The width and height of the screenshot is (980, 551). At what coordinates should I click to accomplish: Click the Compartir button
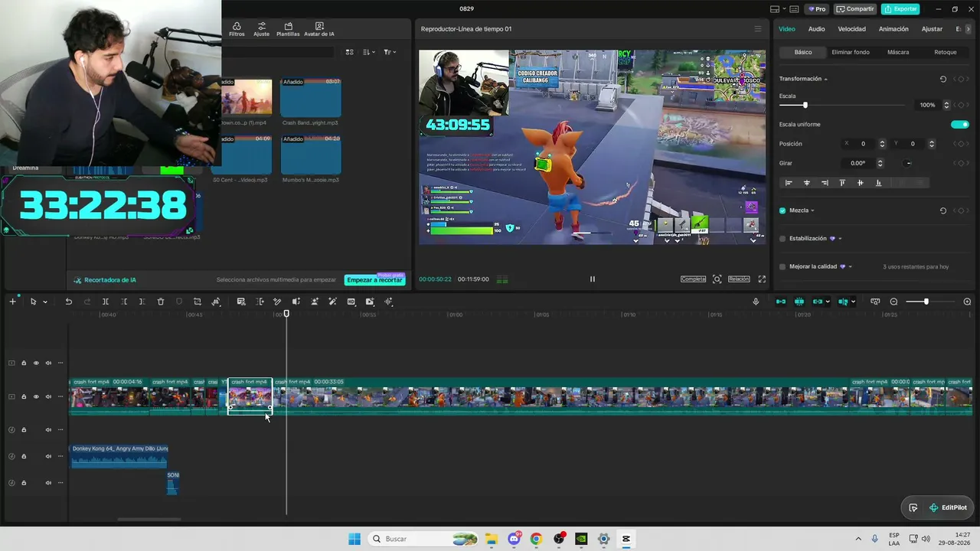point(855,9)
